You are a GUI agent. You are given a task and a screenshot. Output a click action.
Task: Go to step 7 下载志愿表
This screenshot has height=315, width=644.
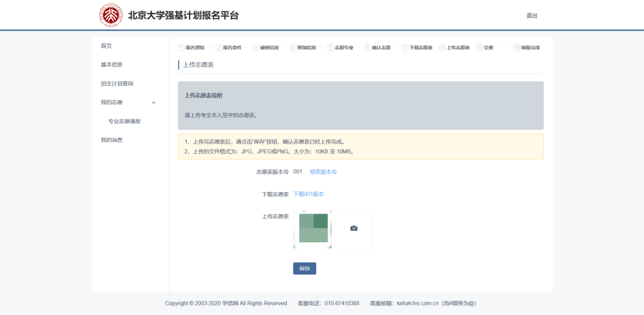pyautogui.click(x=417, y=48)
